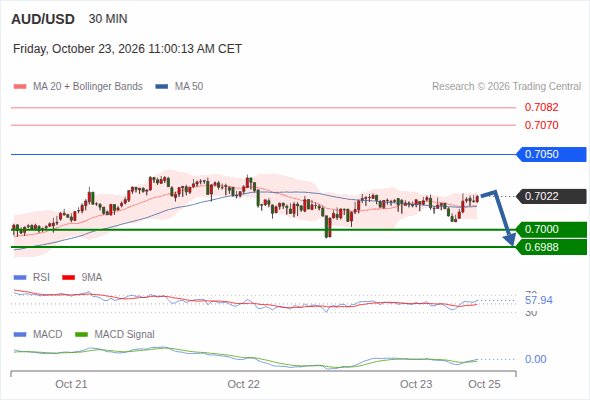Select the 0.7000 green support tag
Image resolution: width=590 pixels, height=400 pixels.
pos(552,229)
